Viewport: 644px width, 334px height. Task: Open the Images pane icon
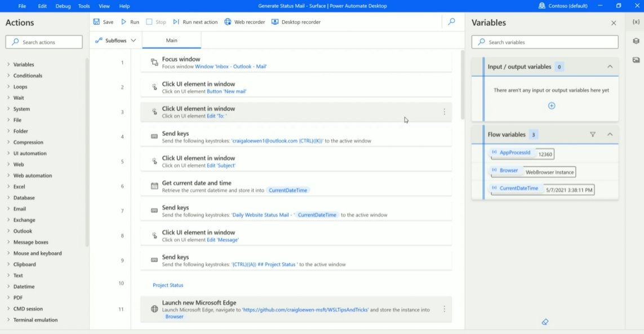(636, 60)
